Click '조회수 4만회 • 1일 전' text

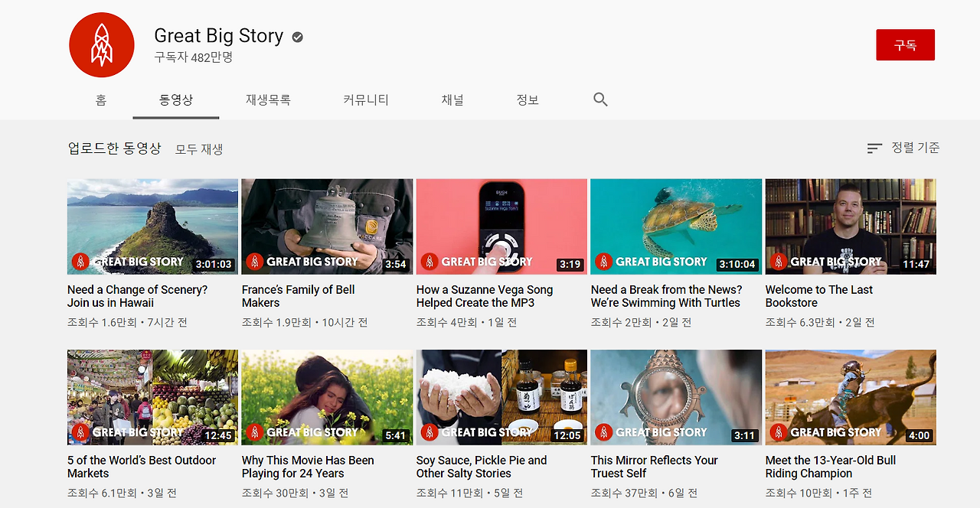(466, 323)
